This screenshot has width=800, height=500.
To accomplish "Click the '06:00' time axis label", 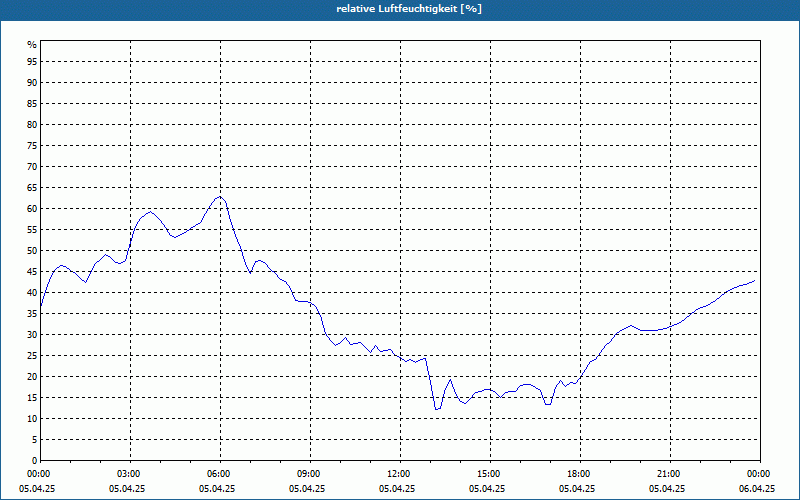I will point(217,474).
